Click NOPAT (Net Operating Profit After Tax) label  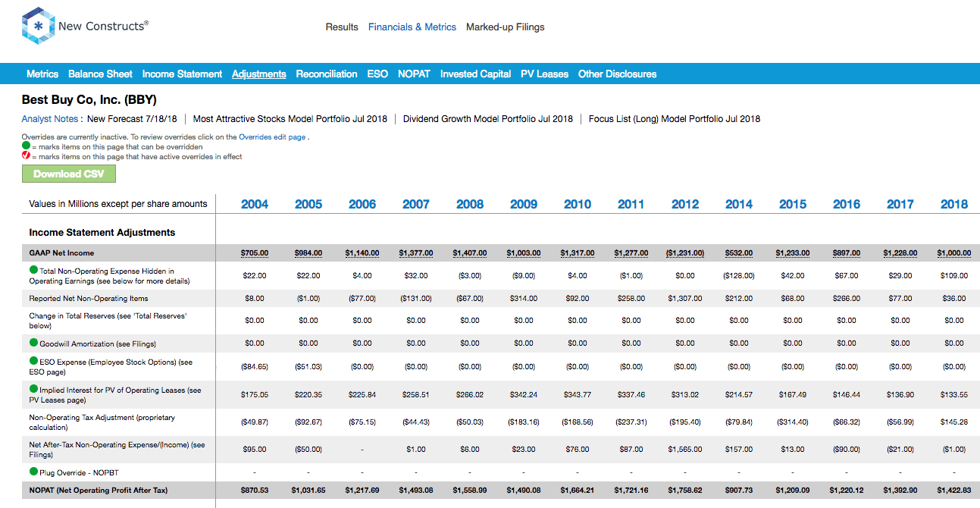[x=98, y=491]
